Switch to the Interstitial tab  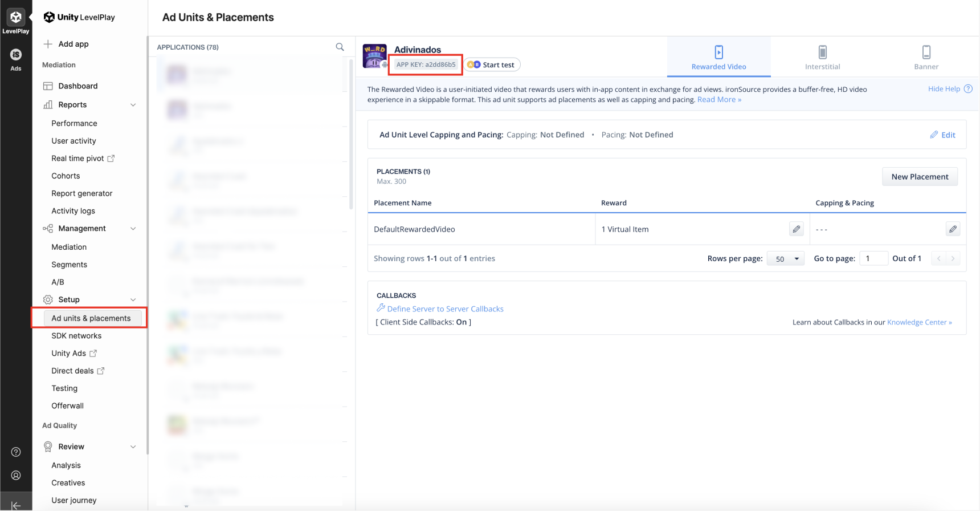[822, 57]
